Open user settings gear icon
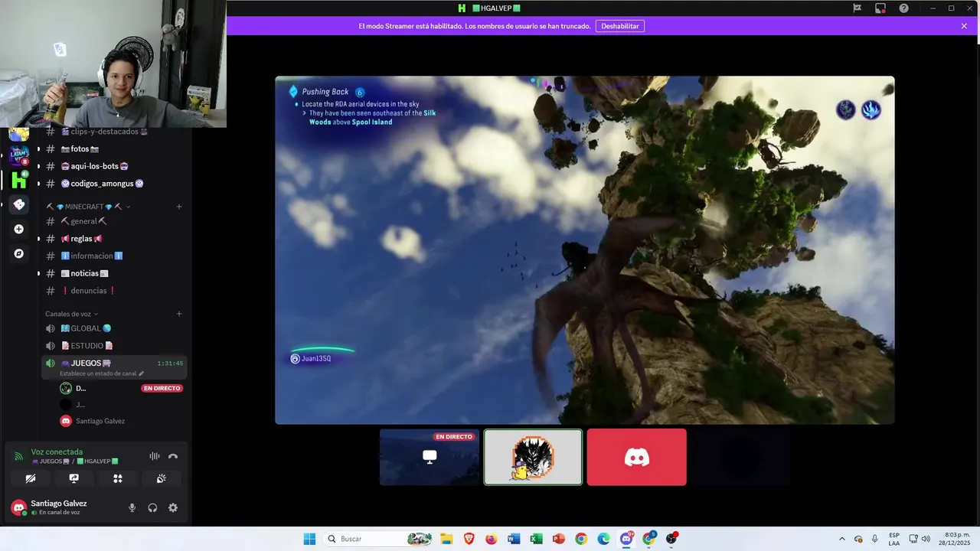 [x=173, y=507]
